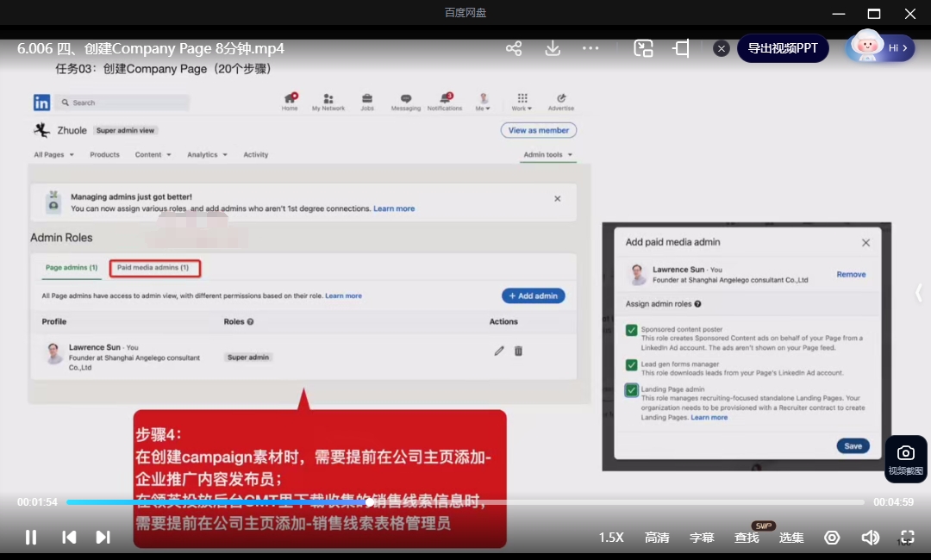Click 导出视频PPT button

coord(783,48)
